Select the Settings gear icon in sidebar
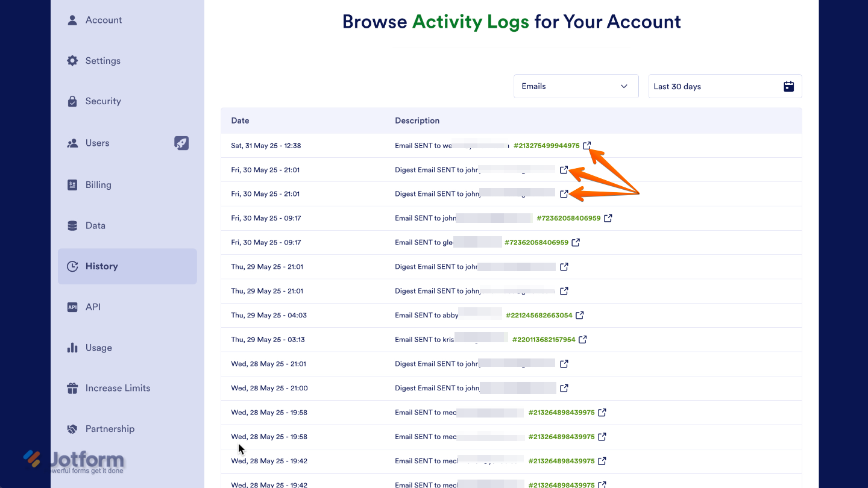This screenshot has width=868, height=488. pos(72,60)
